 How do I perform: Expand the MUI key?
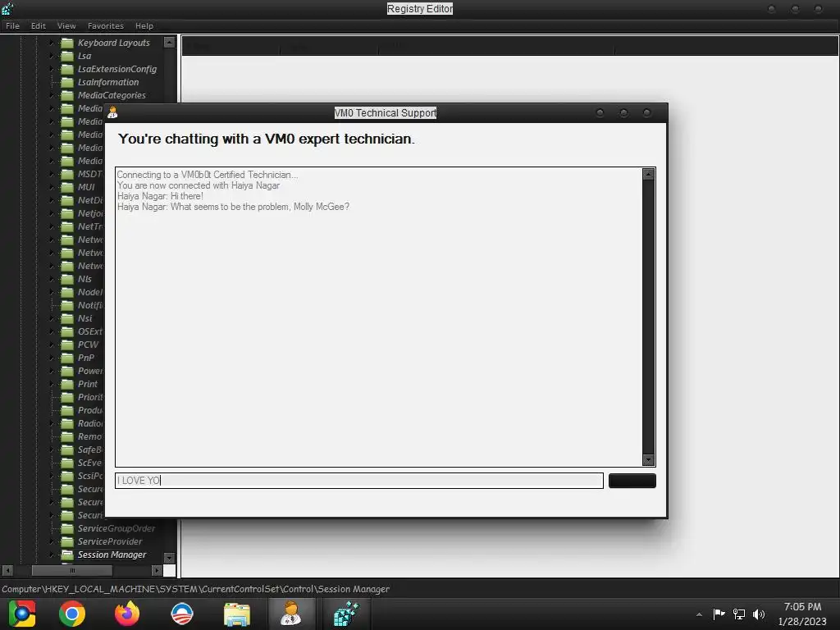tap(52, 187)
